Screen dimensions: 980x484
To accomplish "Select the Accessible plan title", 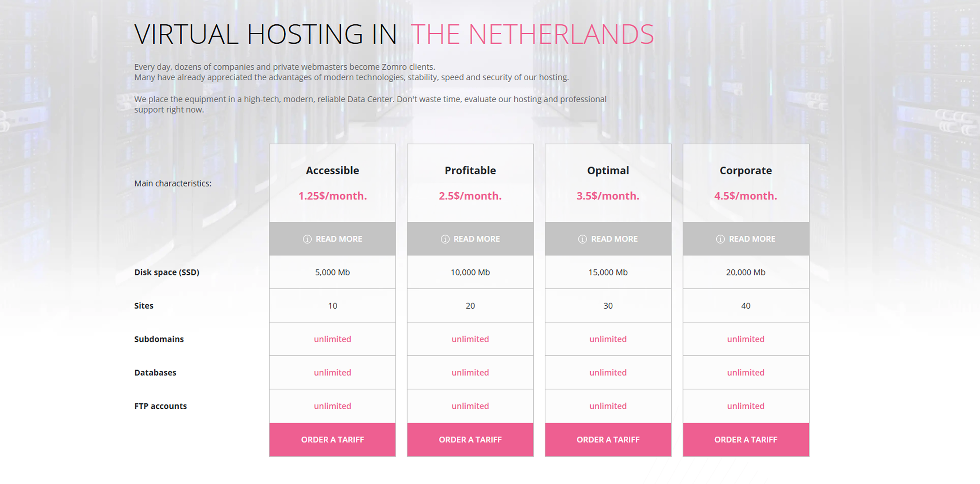I will (333, 170).
